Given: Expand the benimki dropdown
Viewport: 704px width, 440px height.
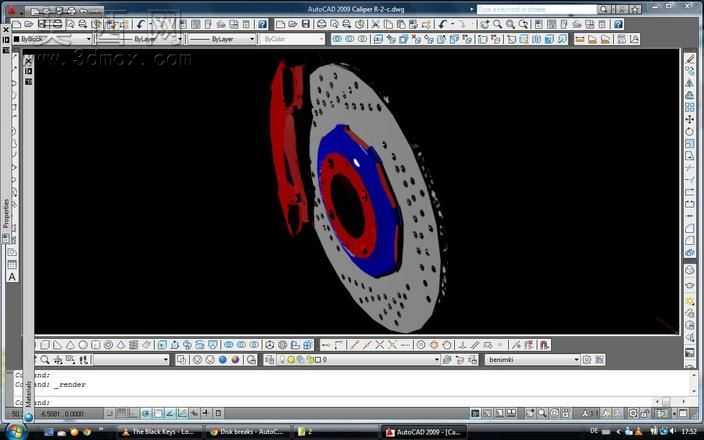Looking at the screenshot, I should pos(576,360).
